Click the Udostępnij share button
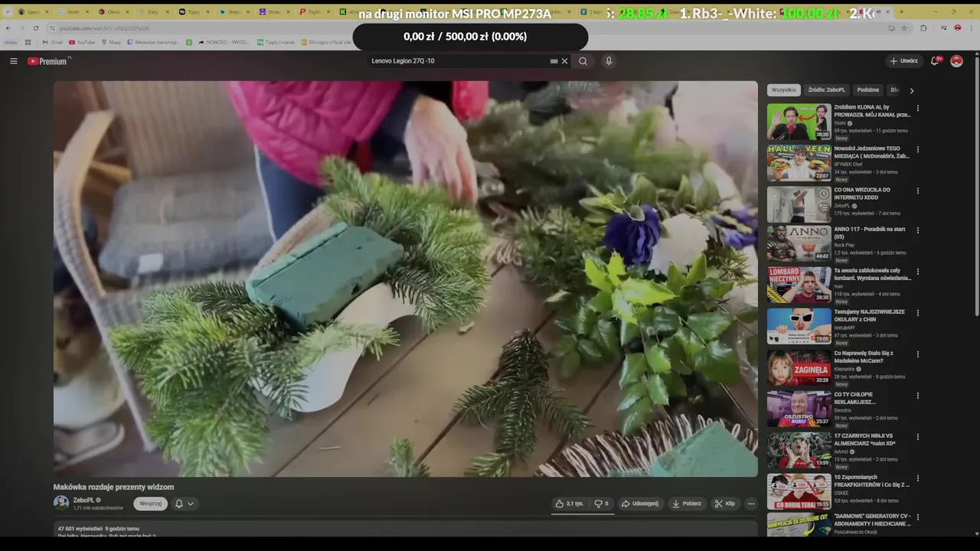The width and height of the screenshot is (980, 551). [x=639, y=504]
